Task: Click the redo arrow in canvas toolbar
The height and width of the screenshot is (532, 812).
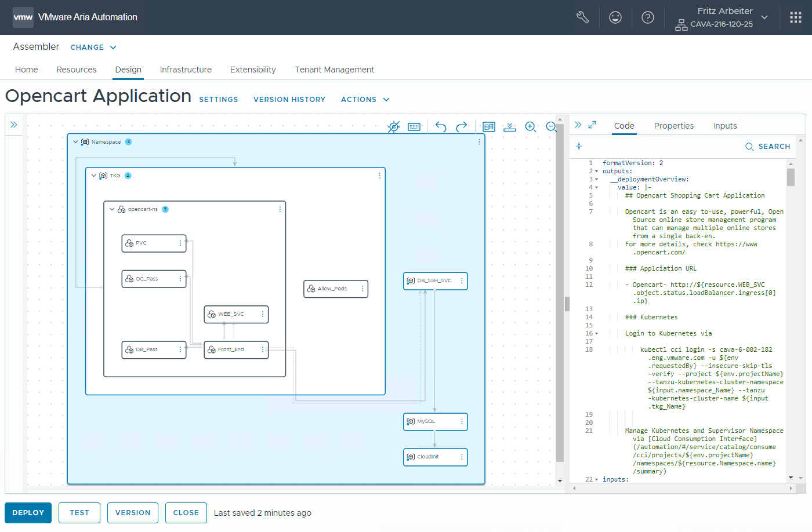Action: [462, 127]
